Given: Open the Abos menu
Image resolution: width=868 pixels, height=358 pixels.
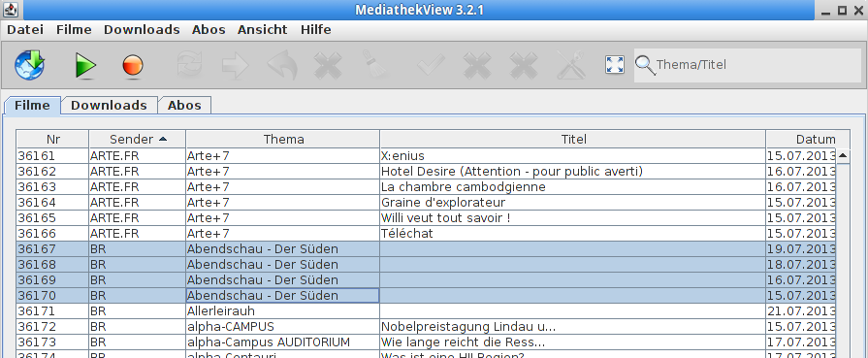Looking at the screenshot, I should 209,30.
